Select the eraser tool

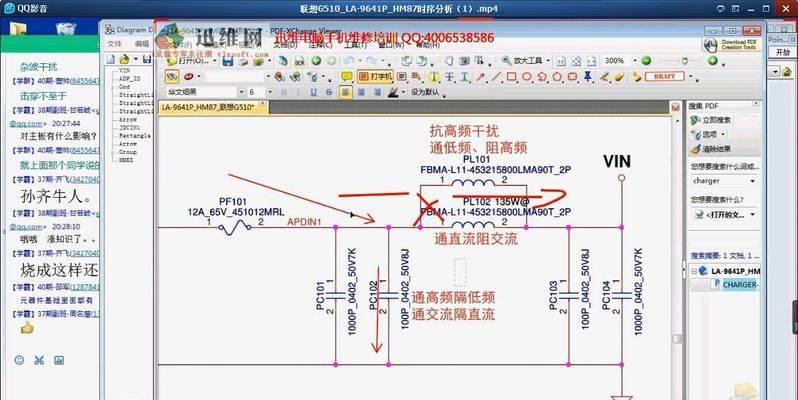pos(619,77)
